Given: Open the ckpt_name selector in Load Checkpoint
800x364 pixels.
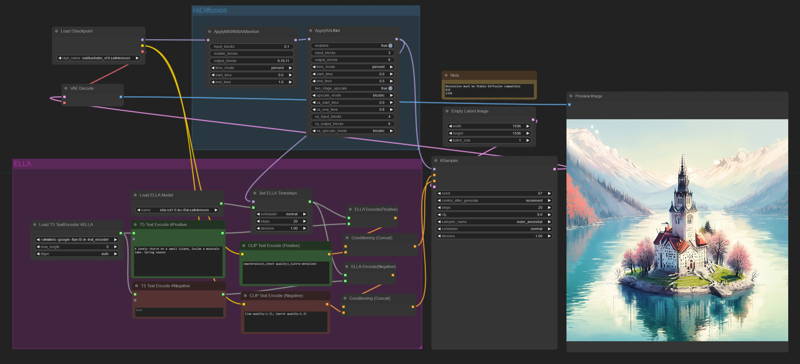Looking at the screenshot, I should pos(98,58).
